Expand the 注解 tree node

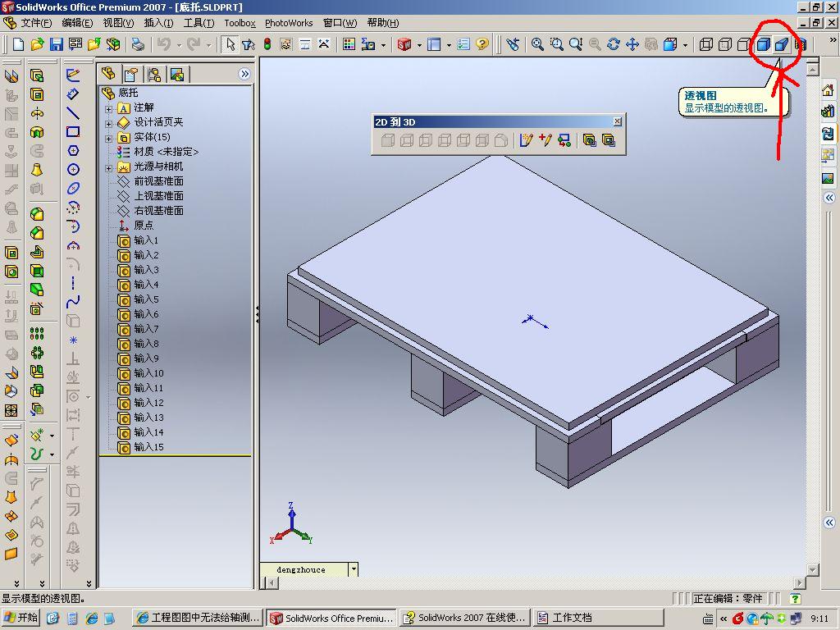click(109, 108)
